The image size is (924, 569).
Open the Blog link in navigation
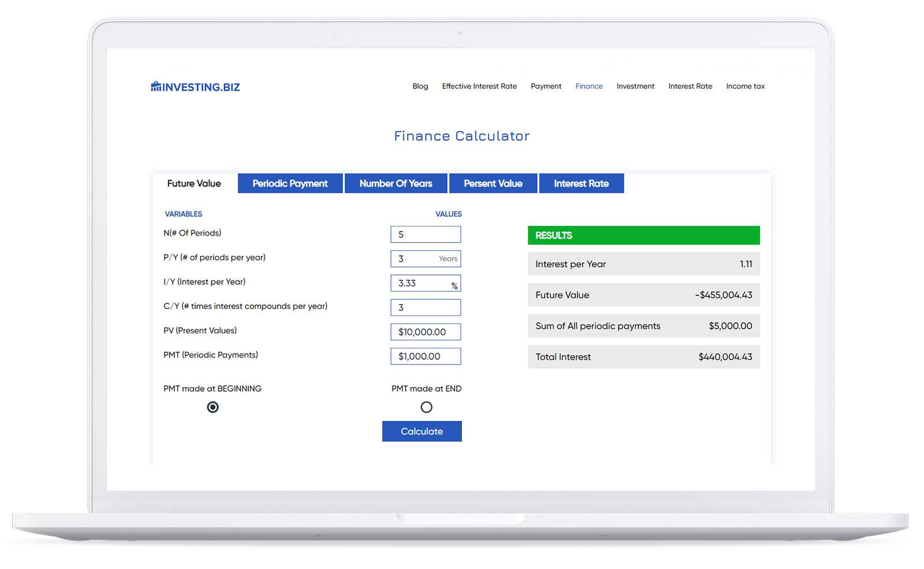tap(420, 86)
